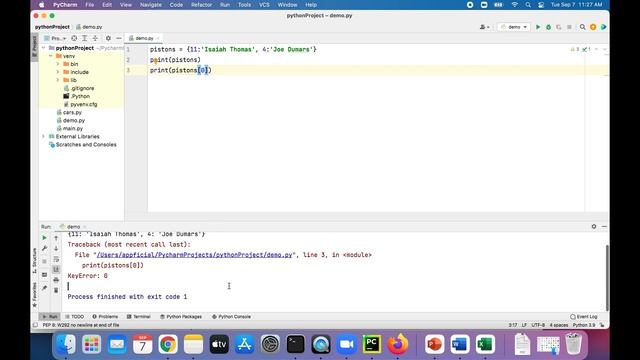The width and height of the screenshot is (640, 360).
Task: Toggle soft-wrap in Run console
Action: pos(56,259)
